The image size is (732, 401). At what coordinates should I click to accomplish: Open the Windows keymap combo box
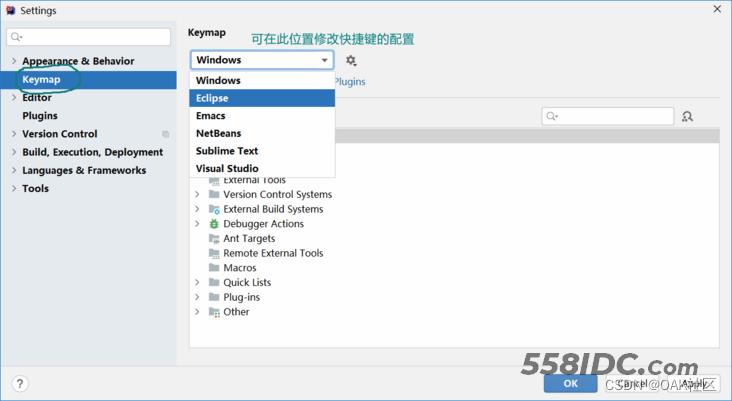tap(262, 60)
